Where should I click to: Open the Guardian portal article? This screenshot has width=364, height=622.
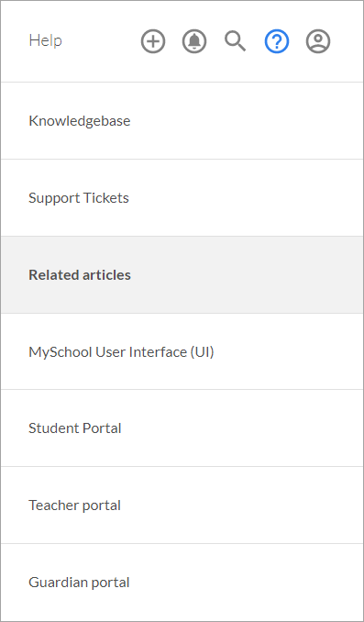pyautogui.click(x=182, y=582)
